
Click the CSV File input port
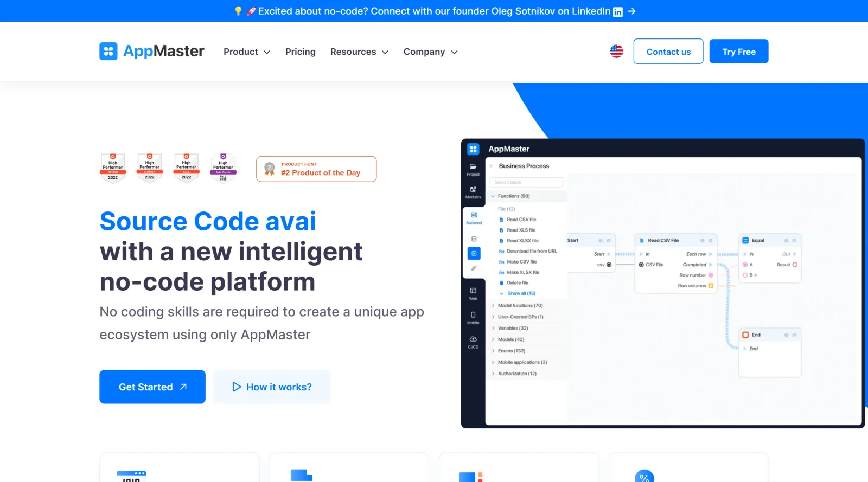pyautogui.click(x=641, y=265)
